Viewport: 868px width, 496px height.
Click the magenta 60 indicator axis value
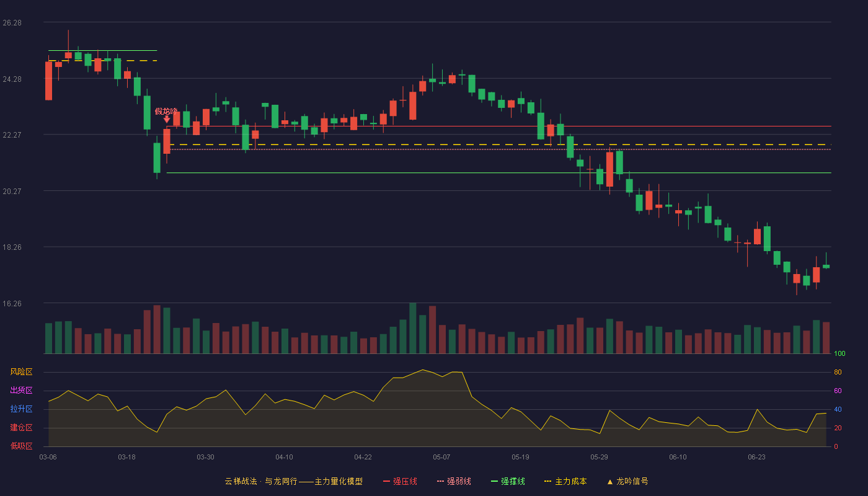[x=838, y=391]
